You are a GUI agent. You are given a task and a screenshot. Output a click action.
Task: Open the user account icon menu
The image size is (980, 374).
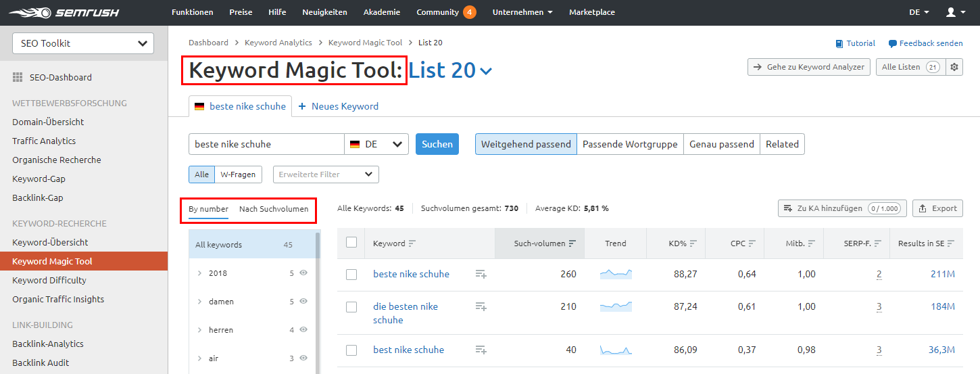(956, 12)
